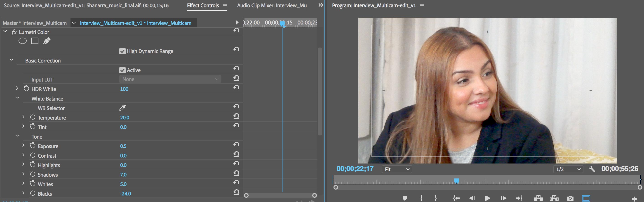The height and width of the screenshot is (202, 644).
Task: Pick white balance with WB Selector eyedropper
Action: tap(122, 108)
